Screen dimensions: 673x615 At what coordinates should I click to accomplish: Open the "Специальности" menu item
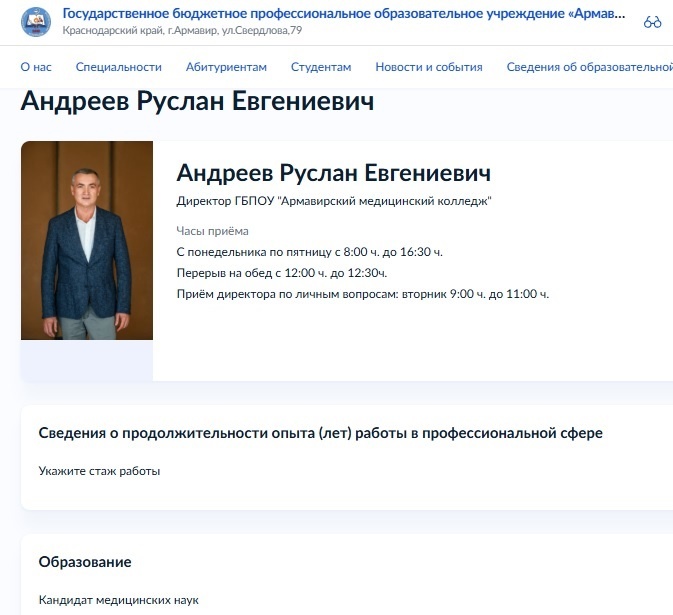(118, 67)
